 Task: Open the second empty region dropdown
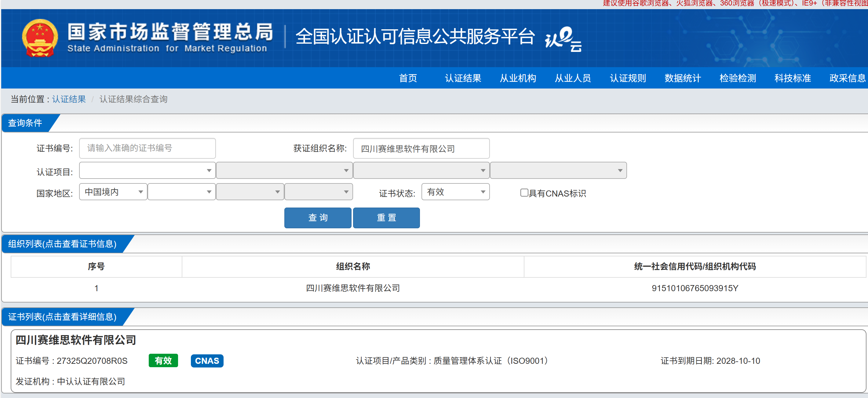pos(181,192)
